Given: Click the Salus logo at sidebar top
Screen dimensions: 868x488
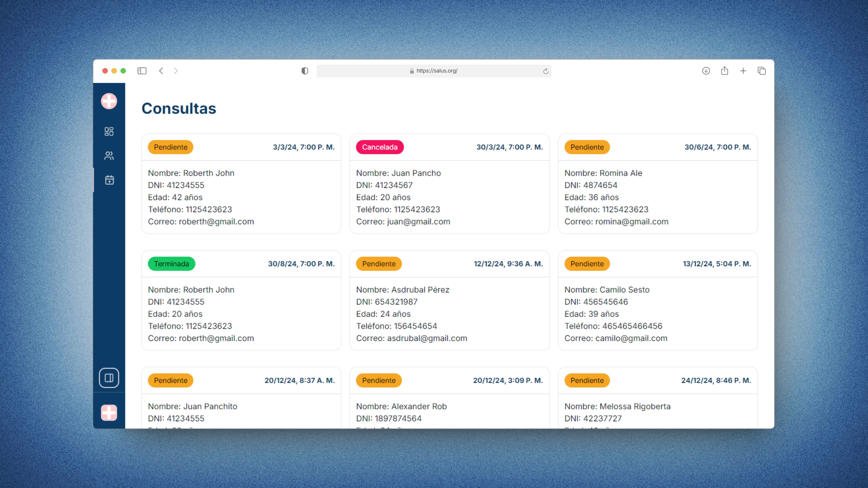Looking at the screenshot, I should pos(109,101).
